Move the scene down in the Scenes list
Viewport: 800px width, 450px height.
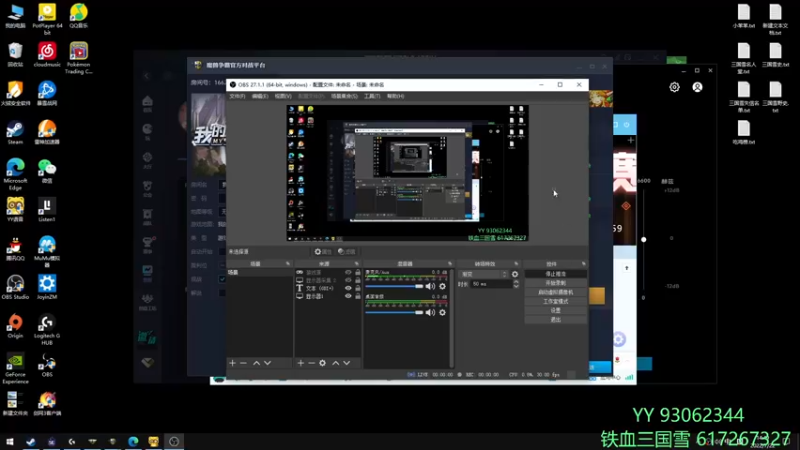tap(267, 363)
